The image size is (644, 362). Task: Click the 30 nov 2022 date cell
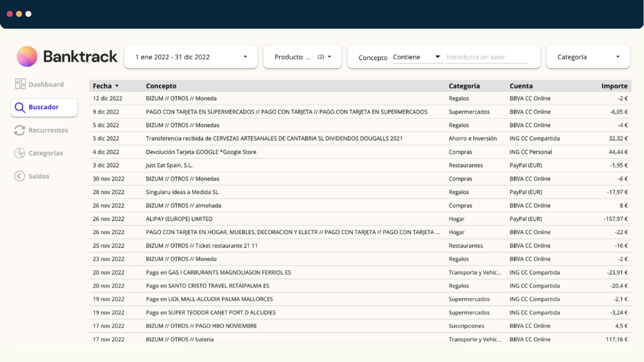[108, 179]
